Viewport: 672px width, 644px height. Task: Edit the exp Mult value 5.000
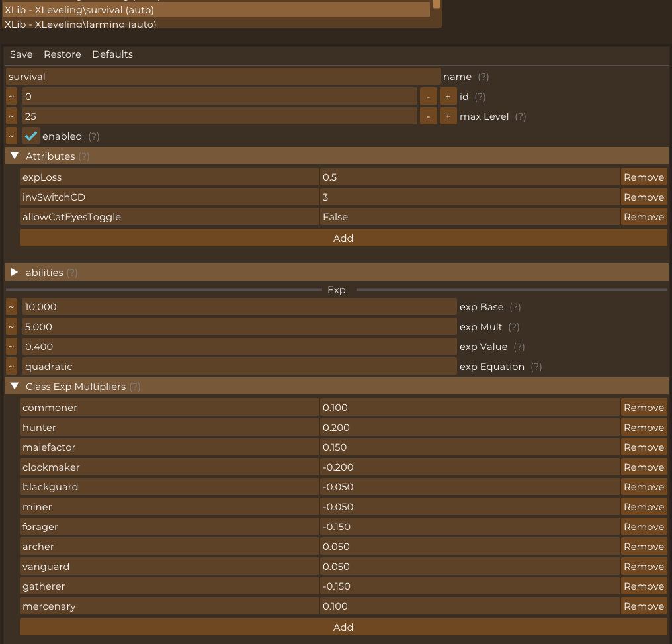coord(239,327)
